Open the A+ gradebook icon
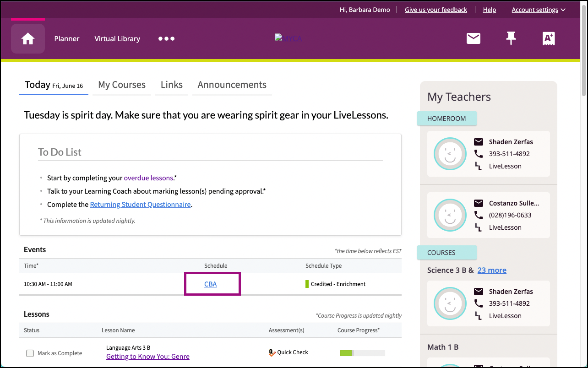This screenshot has width=588, height=368. (548, 39)
